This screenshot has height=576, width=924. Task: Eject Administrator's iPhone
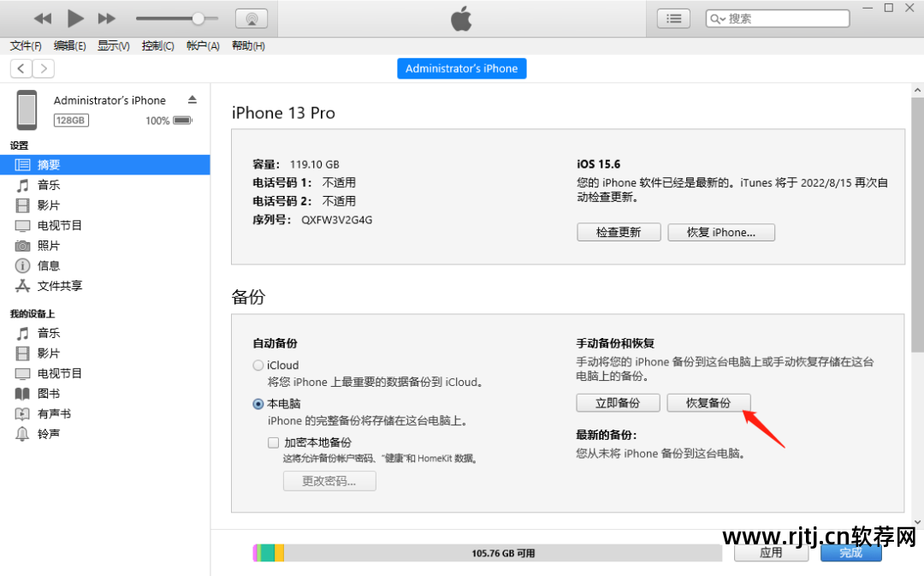pos(192,99)
